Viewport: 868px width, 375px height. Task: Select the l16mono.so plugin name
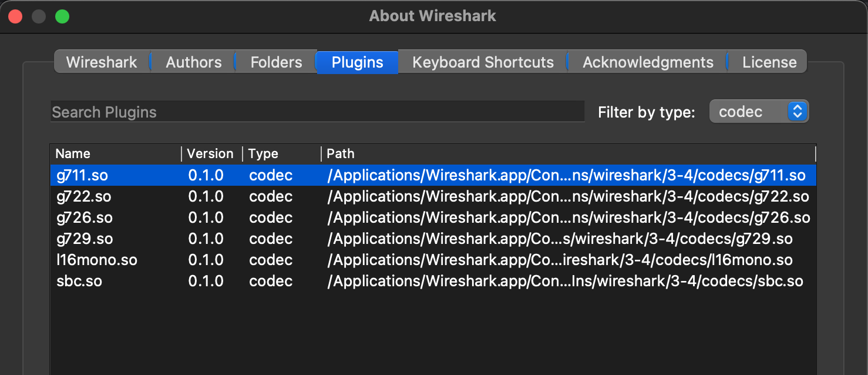[97, 260]
